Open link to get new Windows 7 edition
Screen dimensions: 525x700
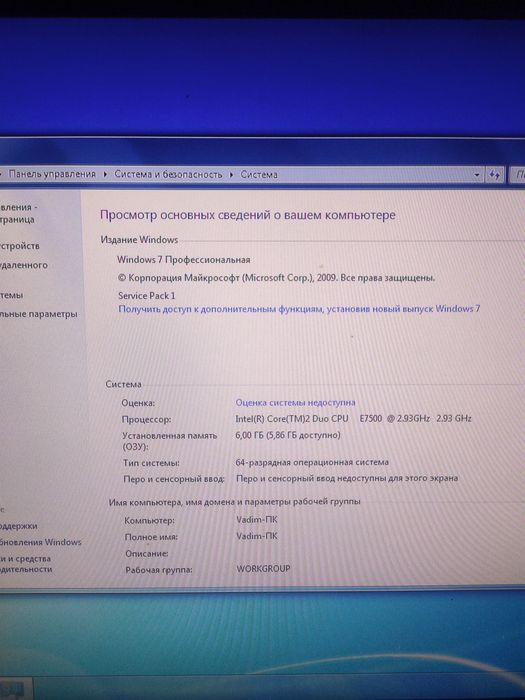(x=299, y=309)
